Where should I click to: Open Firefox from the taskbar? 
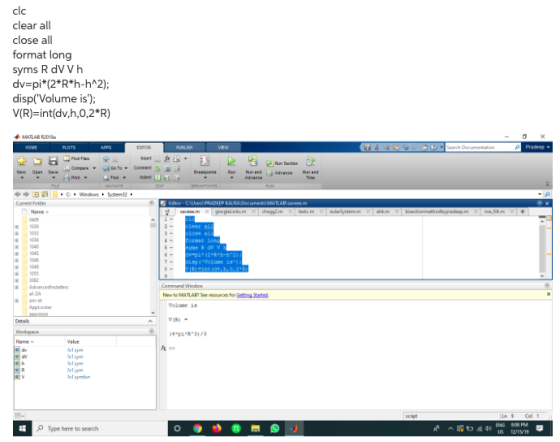(x=216, y=429)
